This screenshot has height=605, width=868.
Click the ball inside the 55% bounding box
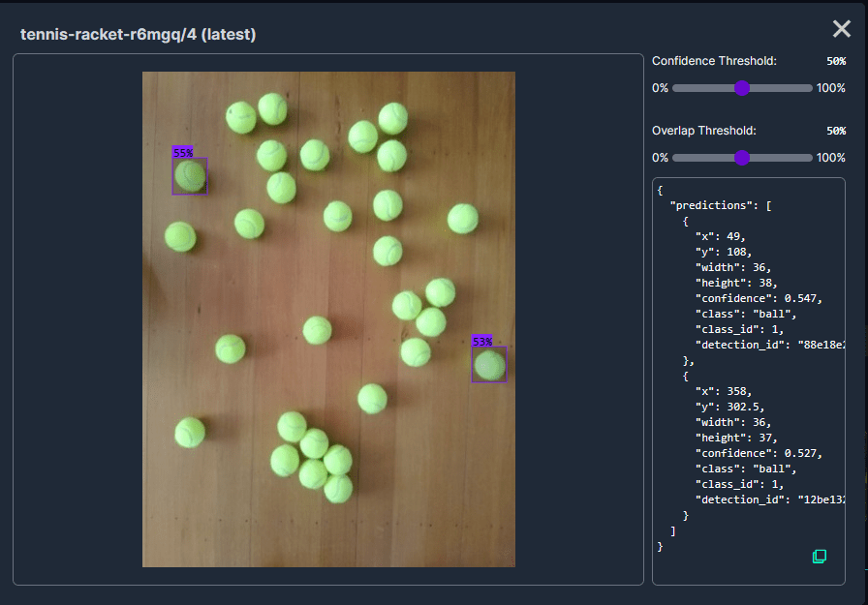pos(190,176)
